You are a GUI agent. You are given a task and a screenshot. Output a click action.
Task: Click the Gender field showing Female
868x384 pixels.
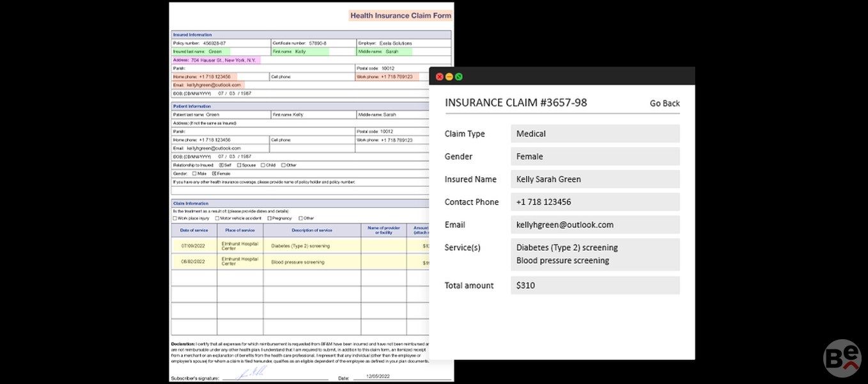tap(595, 156)
